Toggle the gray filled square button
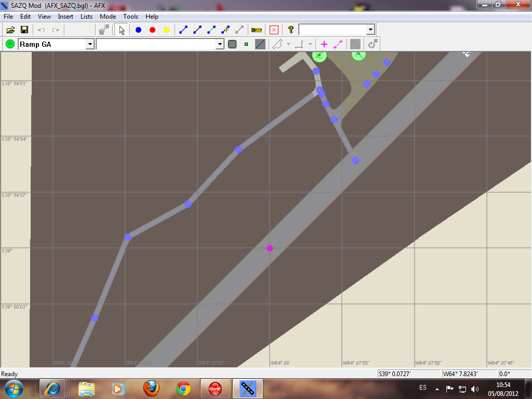Image resolution: width=532 pixels, height=399 pixels. 232,45
